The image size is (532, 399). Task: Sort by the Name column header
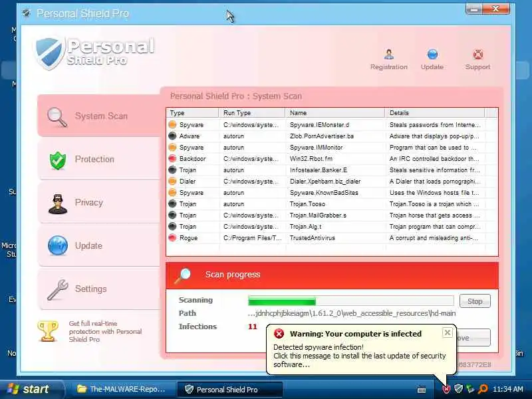335,113
